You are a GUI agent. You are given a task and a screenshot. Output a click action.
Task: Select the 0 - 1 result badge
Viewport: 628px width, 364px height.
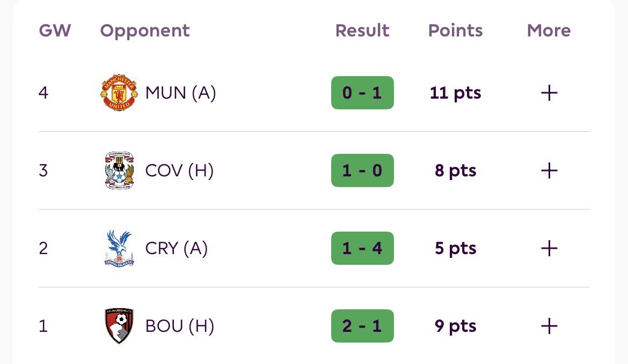(x=362, y=93)
